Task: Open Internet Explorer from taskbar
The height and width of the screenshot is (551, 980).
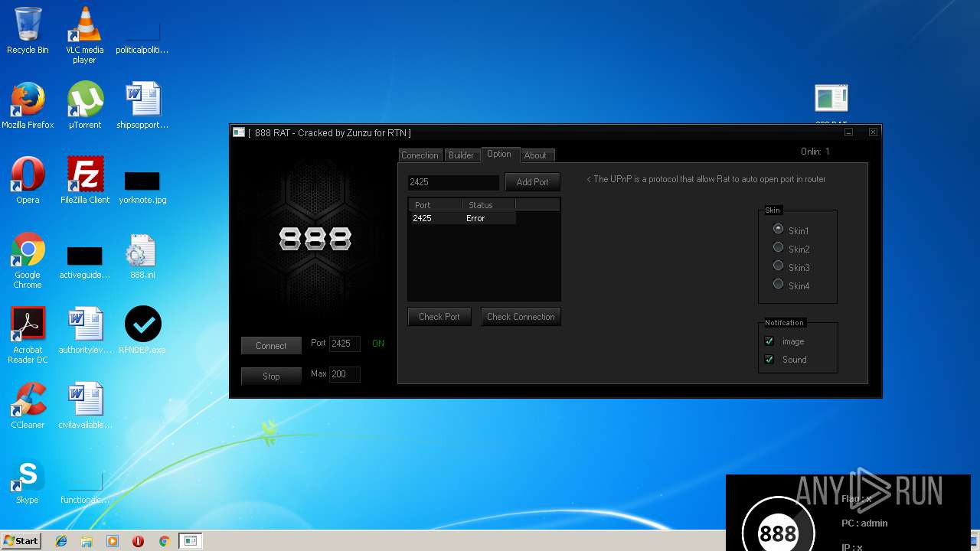Action: coord(61,541)
